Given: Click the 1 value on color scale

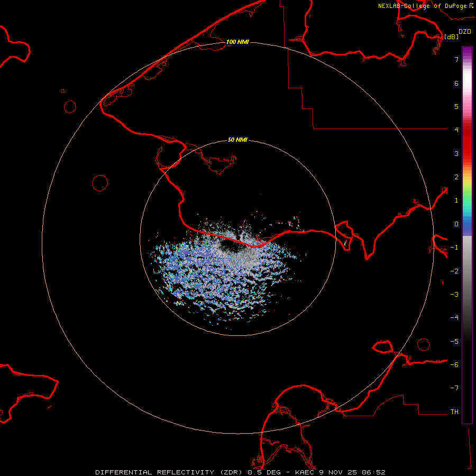Looking at the screenshot, I should click(x=456, y=200).
